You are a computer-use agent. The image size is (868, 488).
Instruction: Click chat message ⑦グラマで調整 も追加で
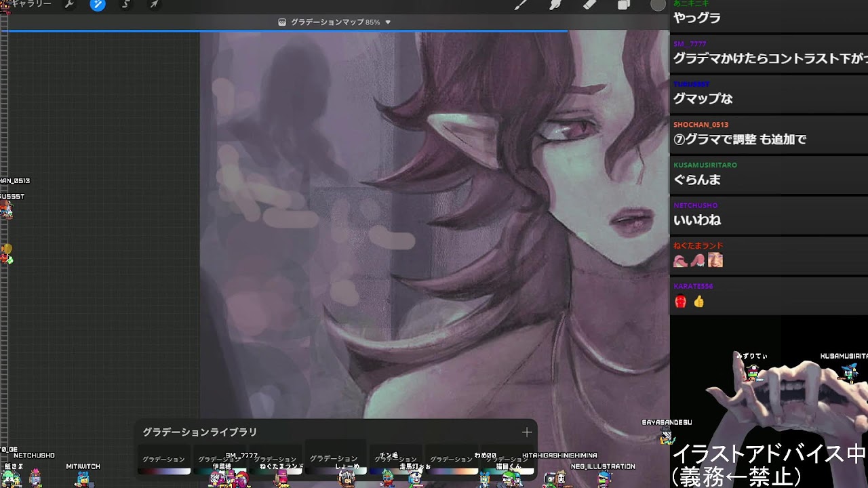pos(740,140)
